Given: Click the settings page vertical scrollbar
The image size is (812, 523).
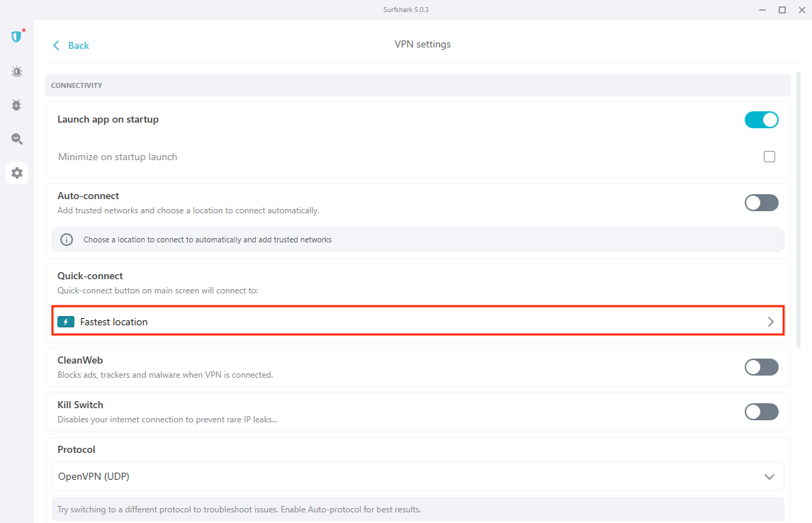Looking at the screenshot, I should (799, 210).
